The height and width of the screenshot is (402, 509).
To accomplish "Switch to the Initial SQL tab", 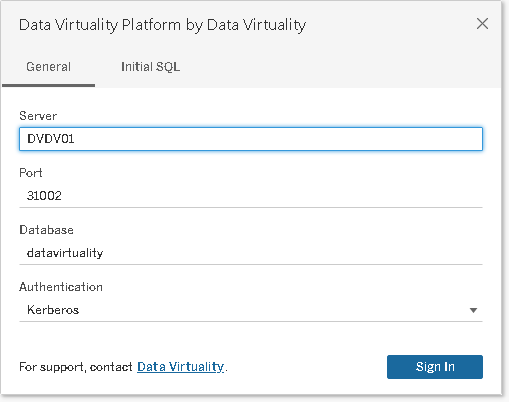I will tap(150, 67).
